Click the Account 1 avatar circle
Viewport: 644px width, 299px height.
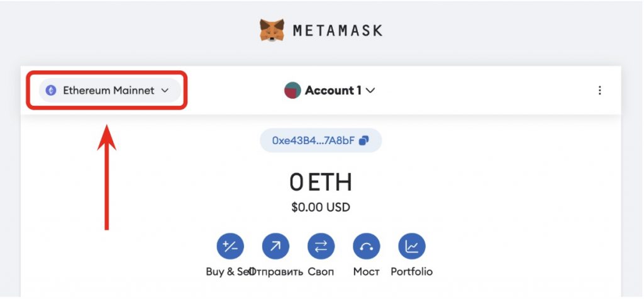(x=292, y=90)
